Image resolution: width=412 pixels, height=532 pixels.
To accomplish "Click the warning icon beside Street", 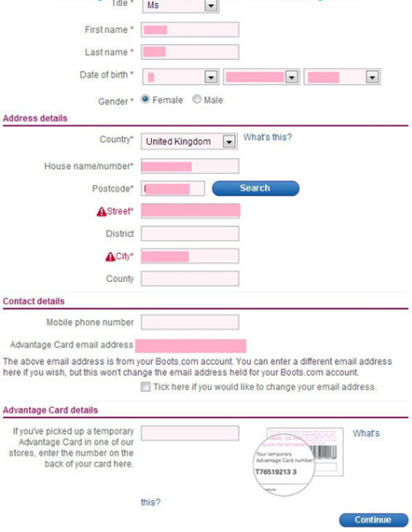I will point(102,212).
